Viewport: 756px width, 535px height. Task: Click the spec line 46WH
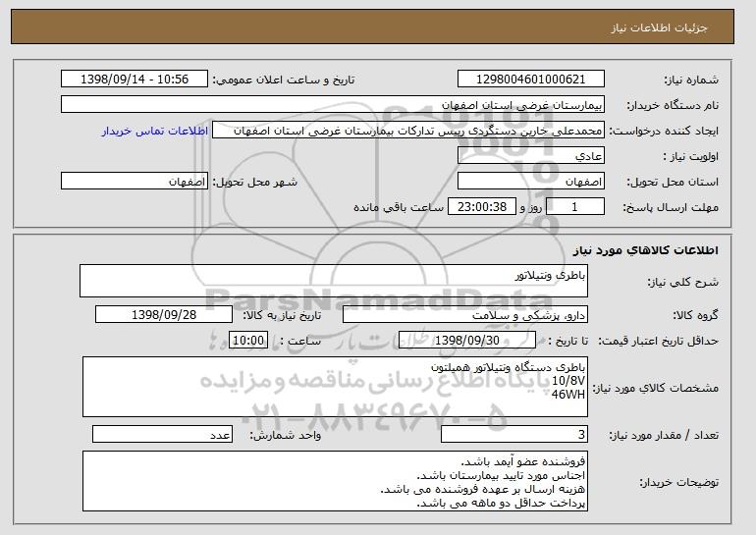[x=568, y=395]
